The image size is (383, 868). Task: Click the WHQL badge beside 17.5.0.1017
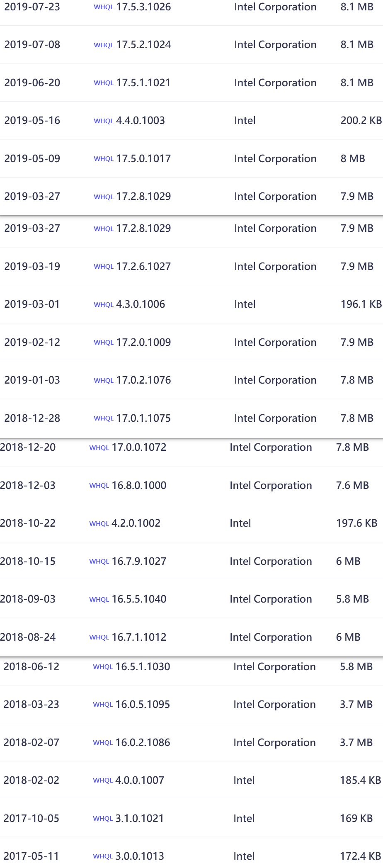pyautogui.click(x=104, y=159)
